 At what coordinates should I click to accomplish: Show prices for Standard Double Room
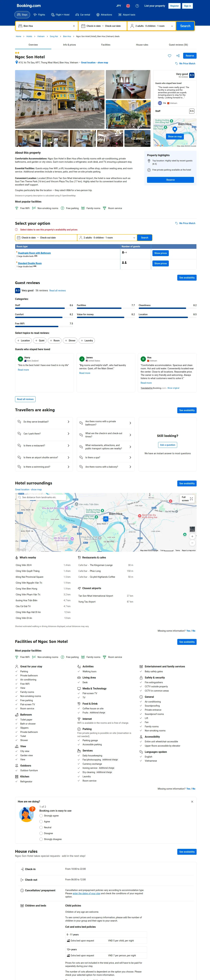click(x=160, y=263)
